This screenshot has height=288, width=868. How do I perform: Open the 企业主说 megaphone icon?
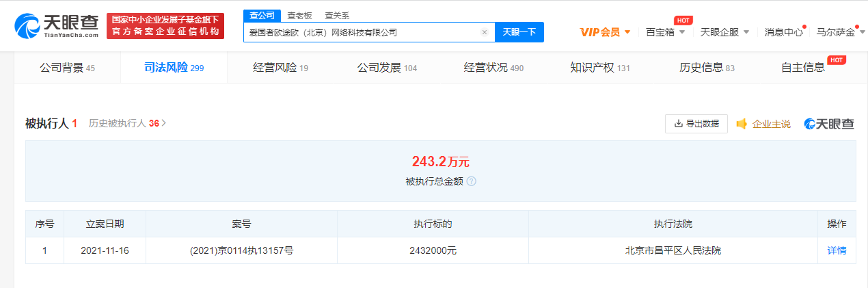point(742,124)
